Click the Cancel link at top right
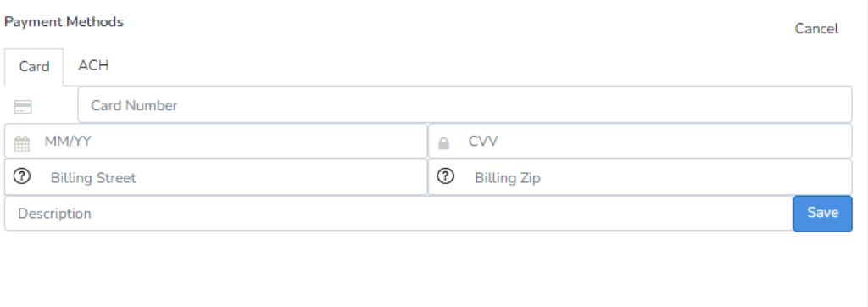This screenshot has width=868, height=307. (816, 28)
